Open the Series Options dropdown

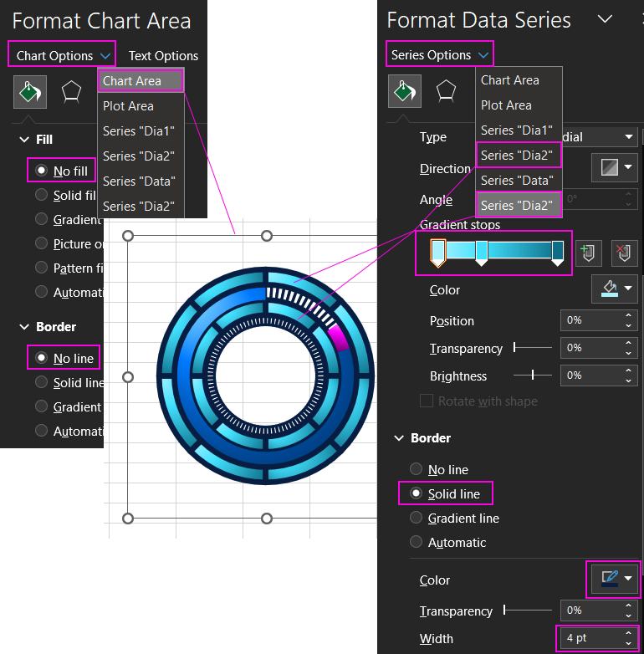(x=440, y=55)
